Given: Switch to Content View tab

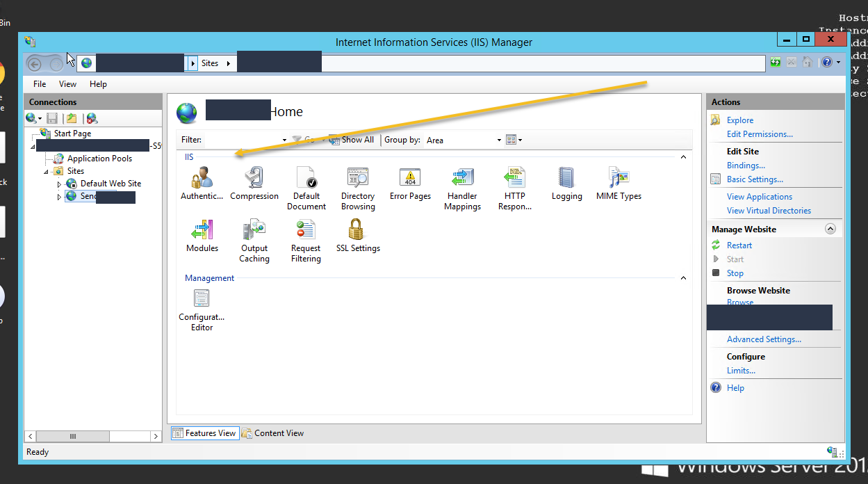Looking at the screenshot, I should [x=273, y=433].
